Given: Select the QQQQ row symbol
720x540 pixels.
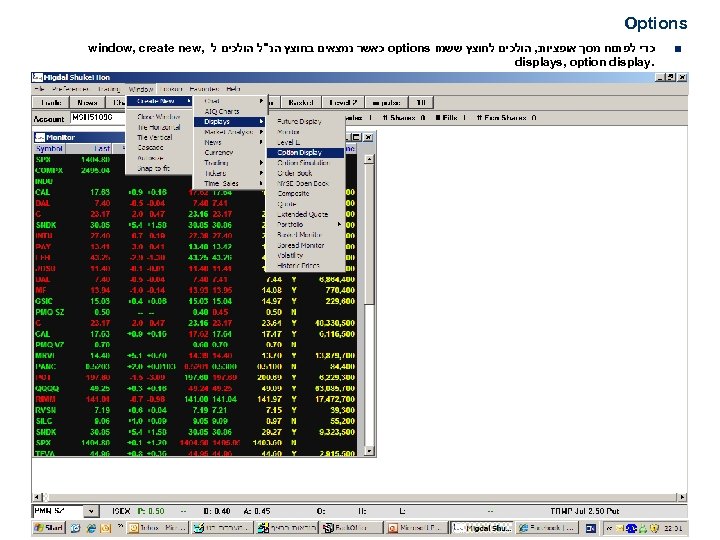Looking at the screenshot, I should 47,388.
